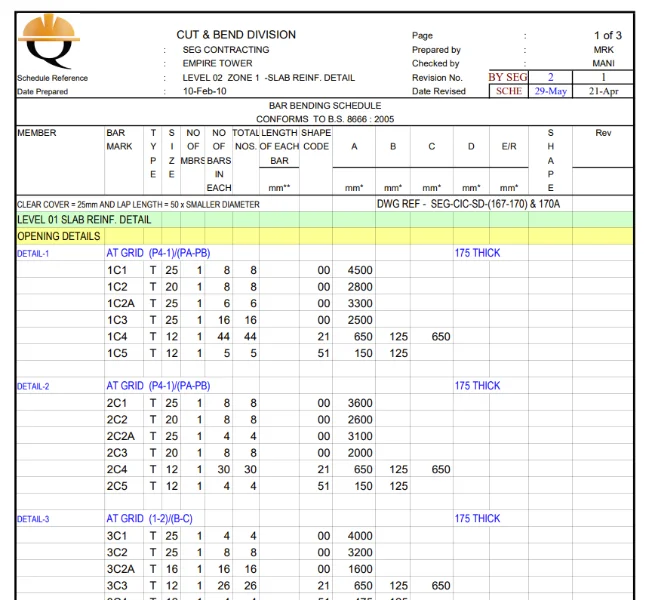Viewport: 652px width, 600px height.
Task: Select the SHAPE CODE column header
Action: pos(316,139)
